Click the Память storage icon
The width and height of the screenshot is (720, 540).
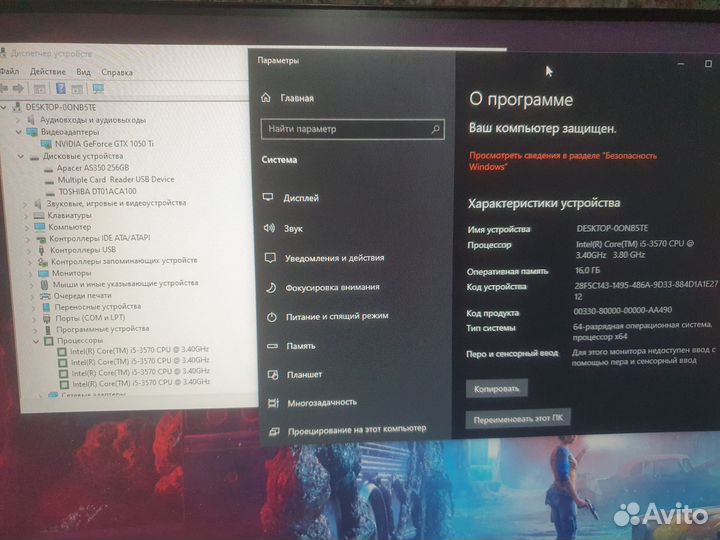[x=272, y=346]
